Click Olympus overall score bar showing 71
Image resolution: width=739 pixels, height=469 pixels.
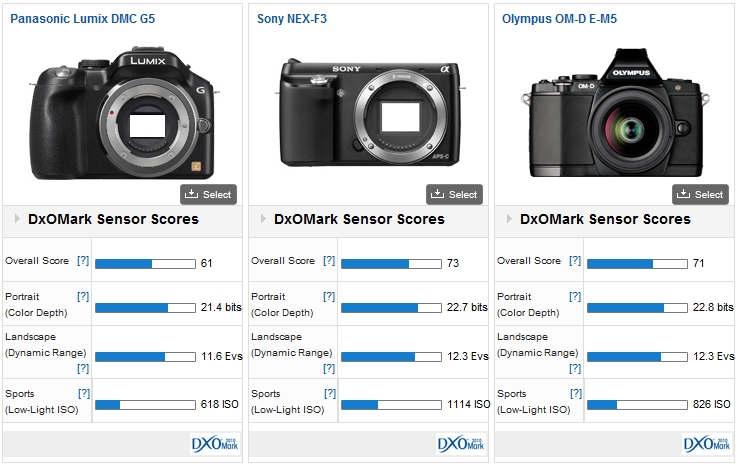pos(637,264)
